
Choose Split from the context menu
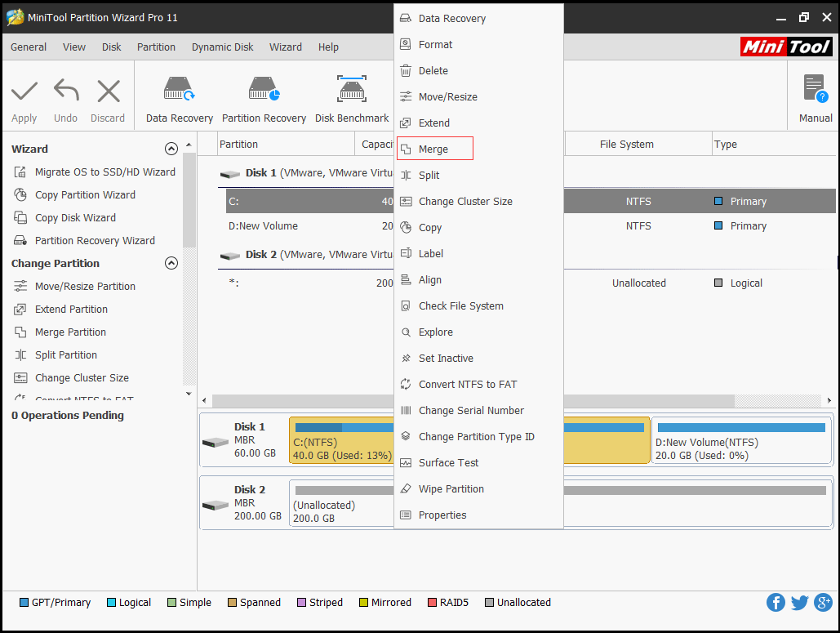(x=478, y=176)
